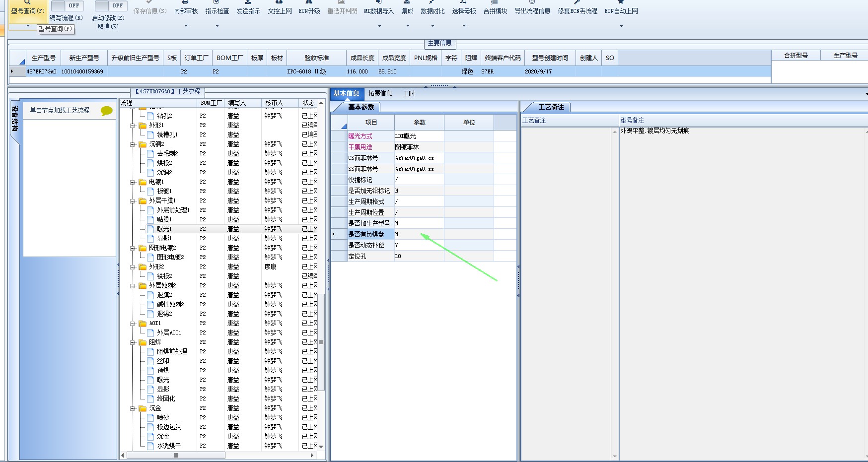Collapse the 图形电镀2 folder node
Screen dimensions: 868x462
pyautogui.click(x=133, y=249)
